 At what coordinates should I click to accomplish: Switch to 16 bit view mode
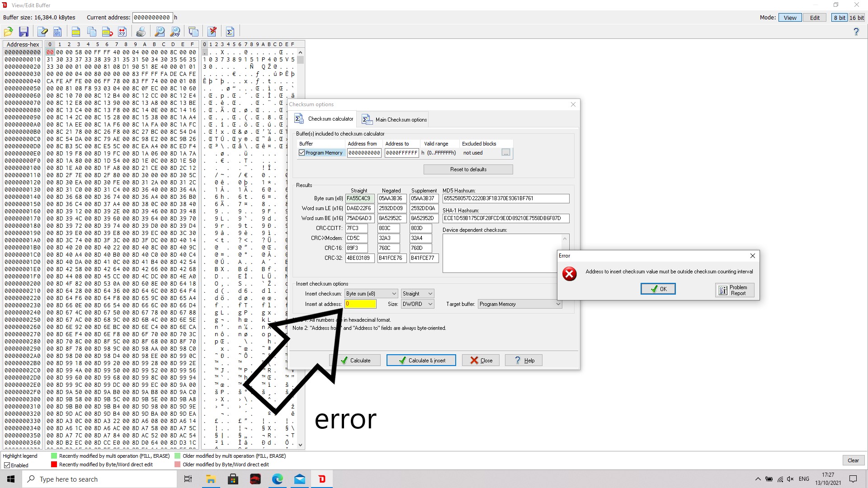tap(856, 18)
